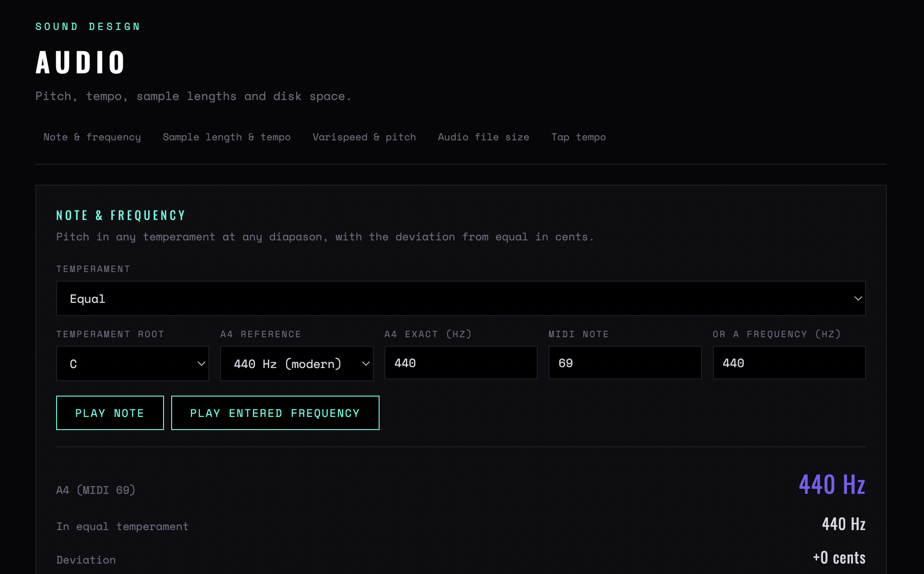Screen dimensions: 924x574
Task: Open the A4 Reference dropdown
Action: (x=296, y=364)
